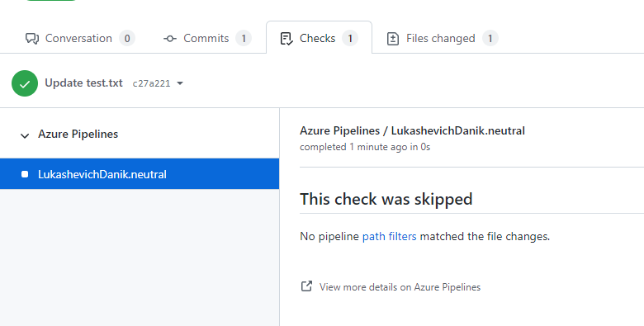Image resolution: width=644 pixels, height=326 pixels.
Task: Select LukashevichDanik.neutral check in sidebar
Action: click(x=140, y=174)
